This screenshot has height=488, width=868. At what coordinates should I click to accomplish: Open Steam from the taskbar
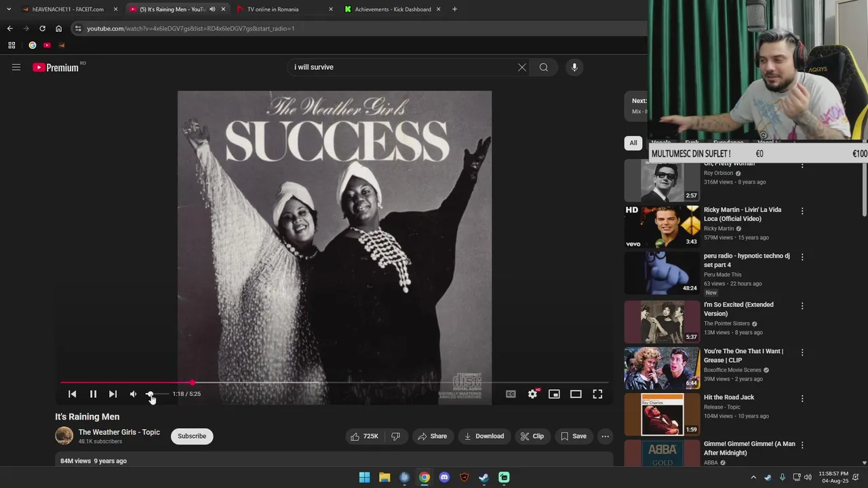tap(484, 477)
